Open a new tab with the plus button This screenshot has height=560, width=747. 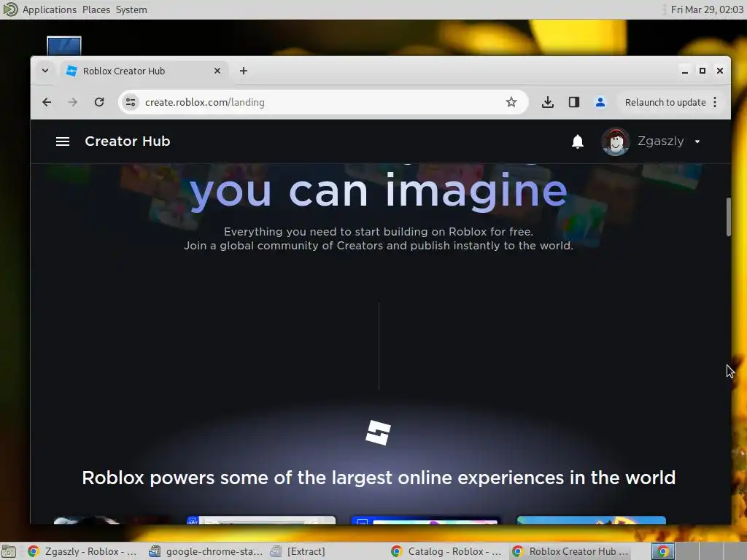click(244, 71)
